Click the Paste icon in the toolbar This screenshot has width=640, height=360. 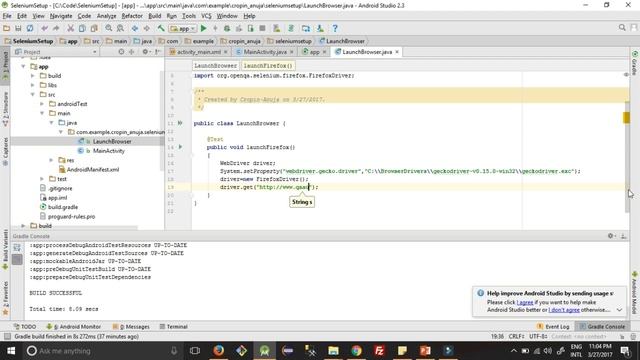94,28
